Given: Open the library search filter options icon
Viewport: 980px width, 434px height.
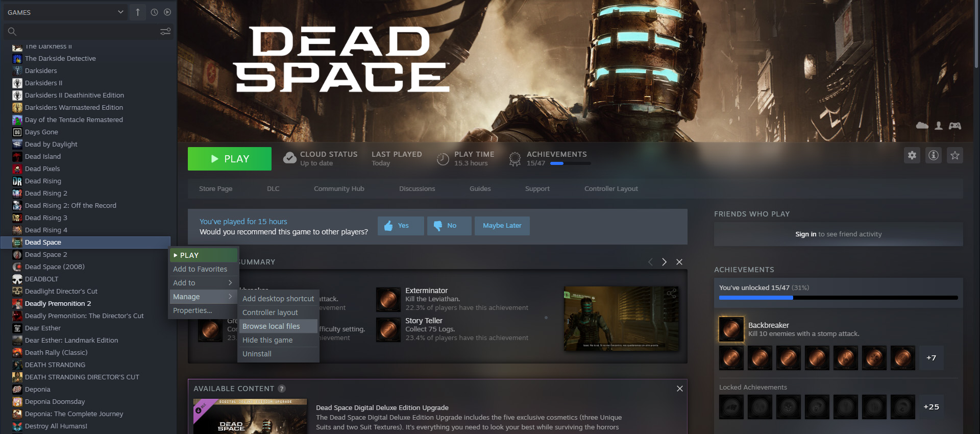Looking at the screenshot, I should pyautogui.click(x=165, y=32).
